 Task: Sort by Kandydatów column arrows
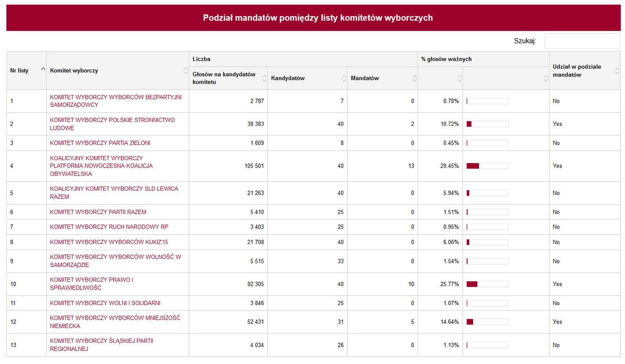pos(344,78)
